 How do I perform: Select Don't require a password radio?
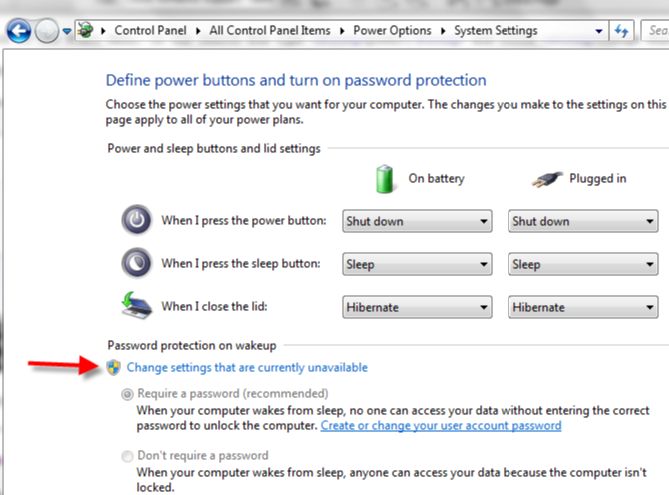(127, 456)
